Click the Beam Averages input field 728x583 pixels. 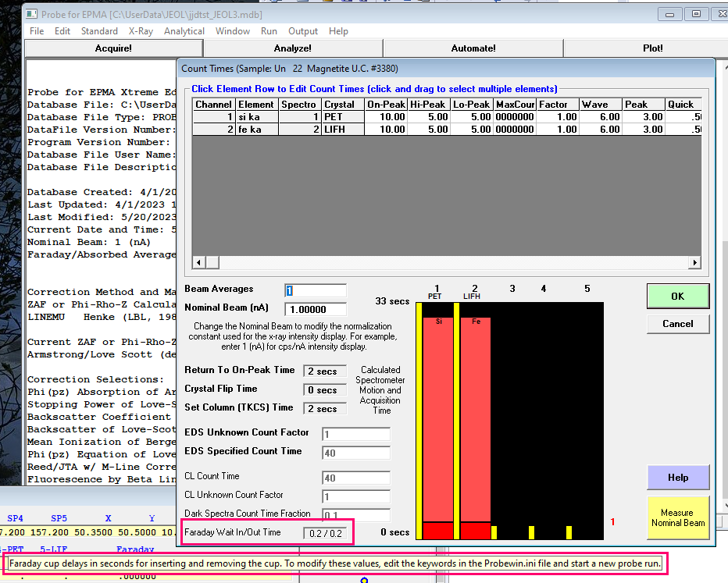coord(315,290)
